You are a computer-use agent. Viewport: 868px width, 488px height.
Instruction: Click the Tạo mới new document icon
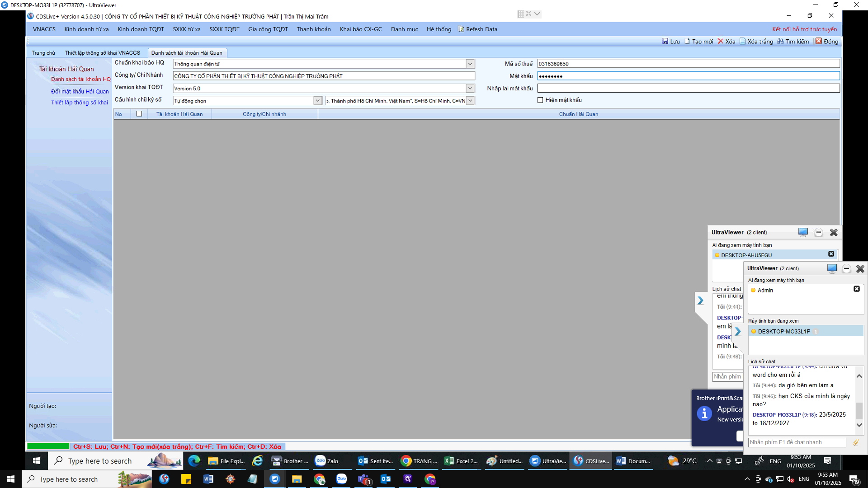pyautogui.click(x=687, y=41)
